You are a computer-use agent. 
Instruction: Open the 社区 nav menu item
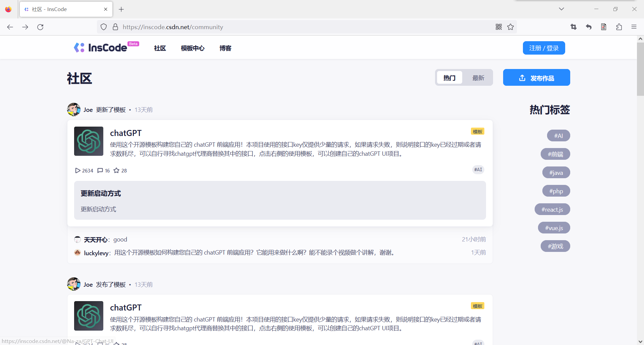click(160, 48)
